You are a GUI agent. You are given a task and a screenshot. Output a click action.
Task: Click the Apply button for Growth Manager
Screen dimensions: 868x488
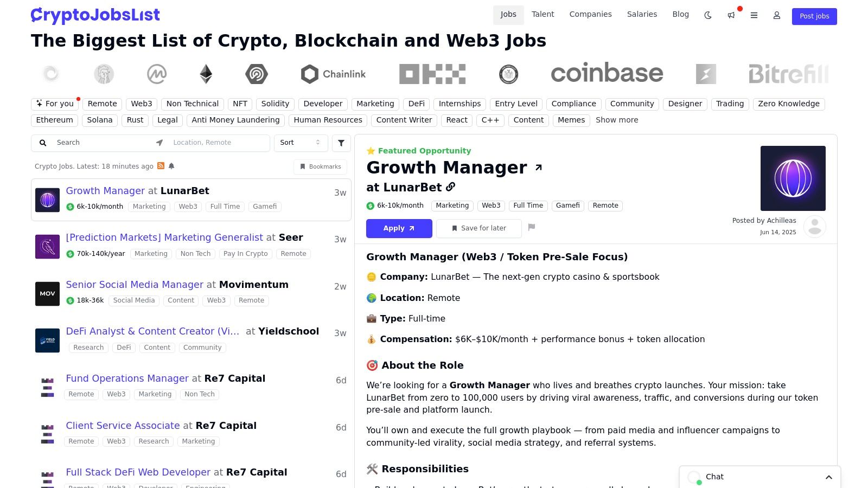coord(399,228)
